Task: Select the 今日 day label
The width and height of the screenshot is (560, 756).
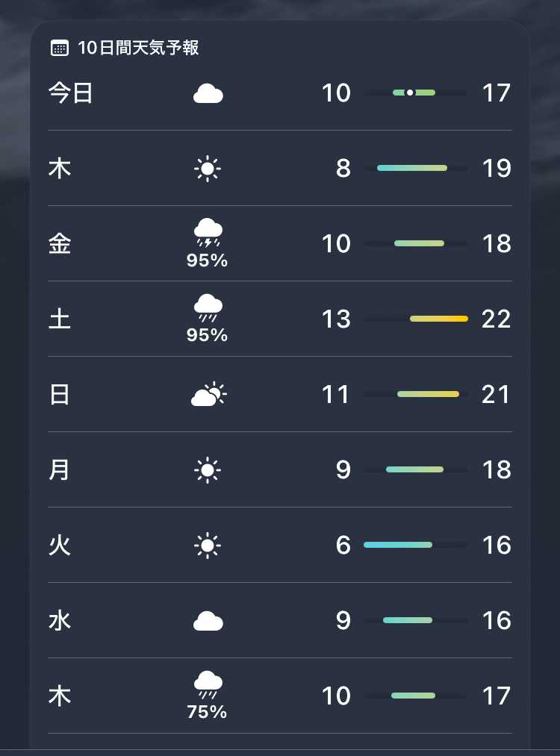Action: pyautogui.click(x=71, y=93)
